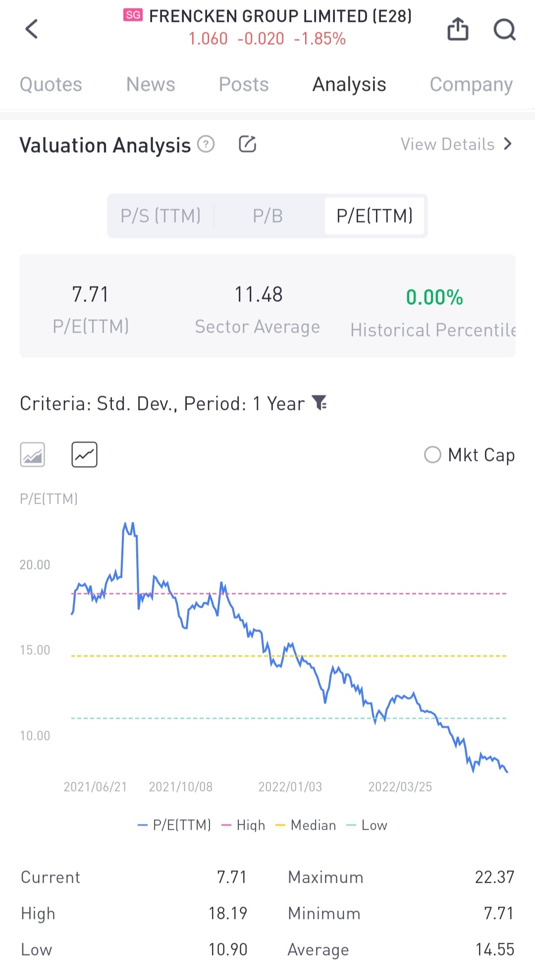Switch to the Quotes tab
The width and height of the screenshot is (535, 980).
click(x=51, y=84)
